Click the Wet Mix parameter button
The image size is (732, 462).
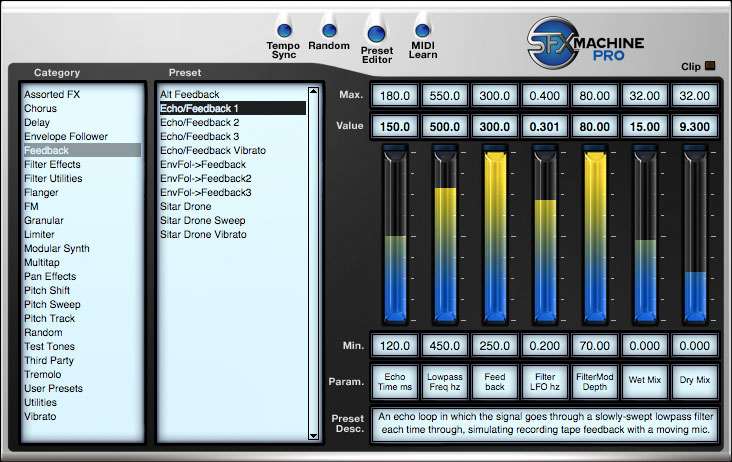pyautogui.click(x=645, y=380)
